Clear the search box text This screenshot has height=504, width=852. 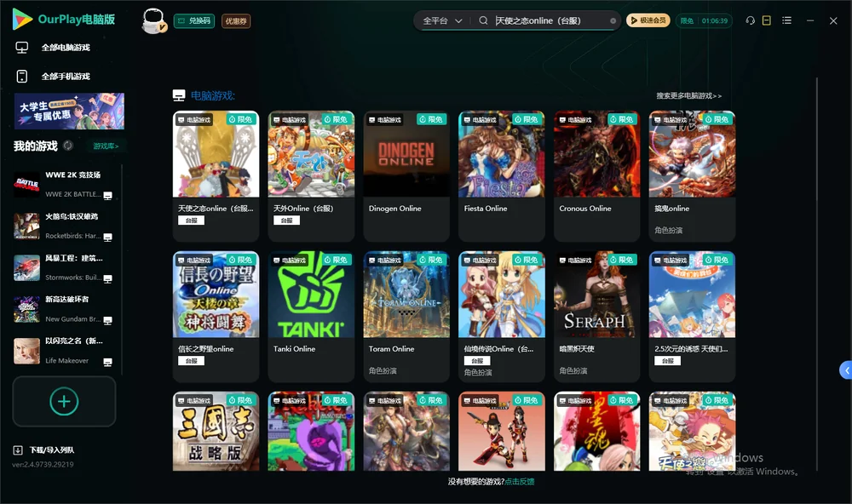(613, 21)
